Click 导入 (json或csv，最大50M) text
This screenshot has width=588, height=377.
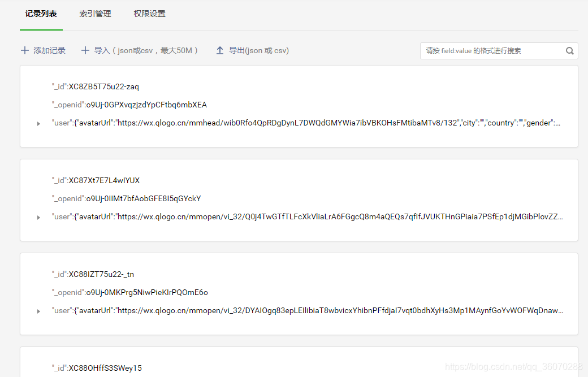146,51
